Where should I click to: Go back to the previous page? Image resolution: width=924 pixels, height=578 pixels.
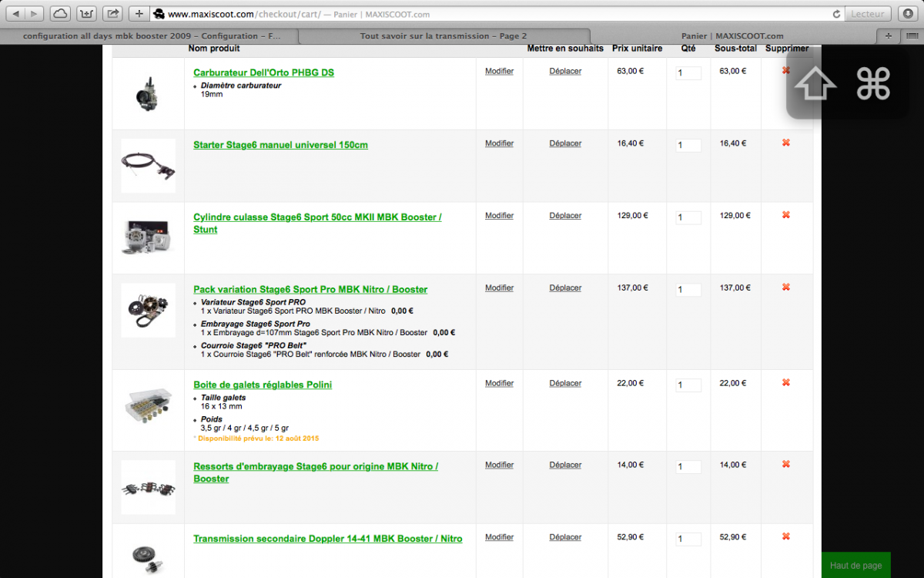[15, 13]
